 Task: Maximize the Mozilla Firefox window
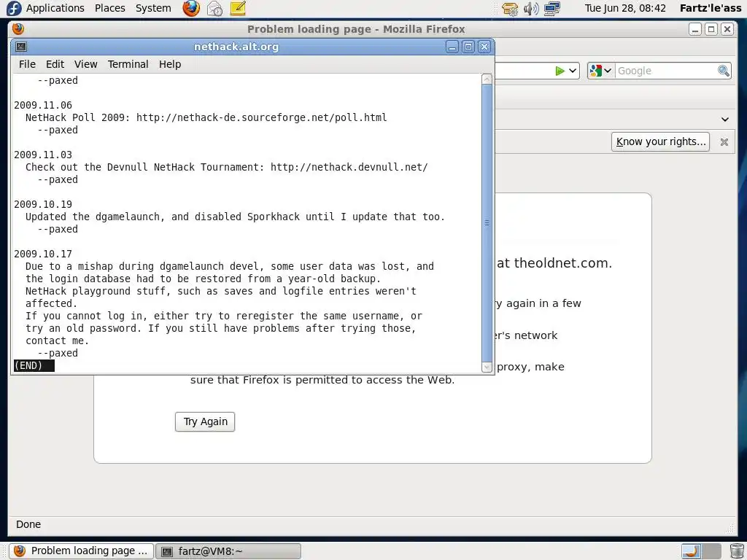[x=711, y=29]
